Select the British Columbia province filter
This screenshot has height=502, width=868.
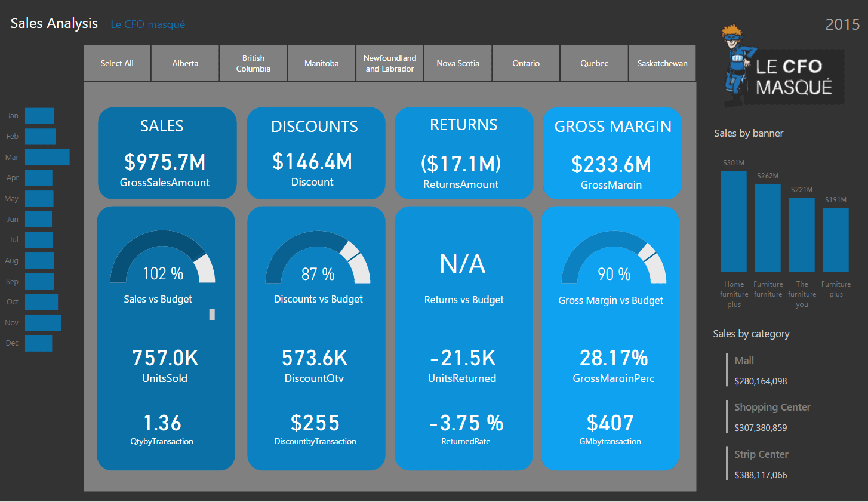coord(253,63)
